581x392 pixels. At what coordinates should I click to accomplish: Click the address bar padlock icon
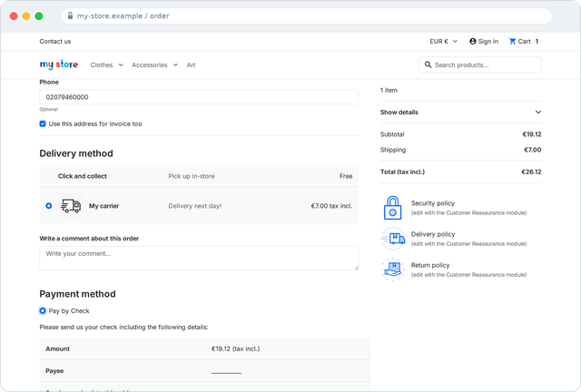(x=70, y=15)
